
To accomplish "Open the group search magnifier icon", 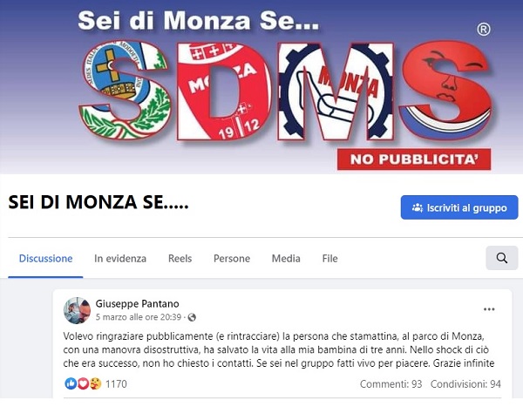I will tap(502, 258).
